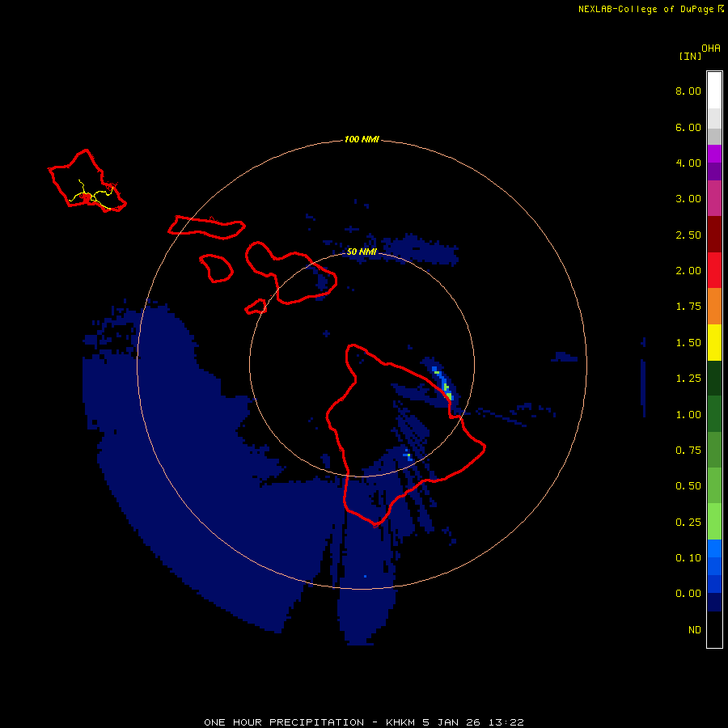Click the 6.00 legend value

click(688, 127)
